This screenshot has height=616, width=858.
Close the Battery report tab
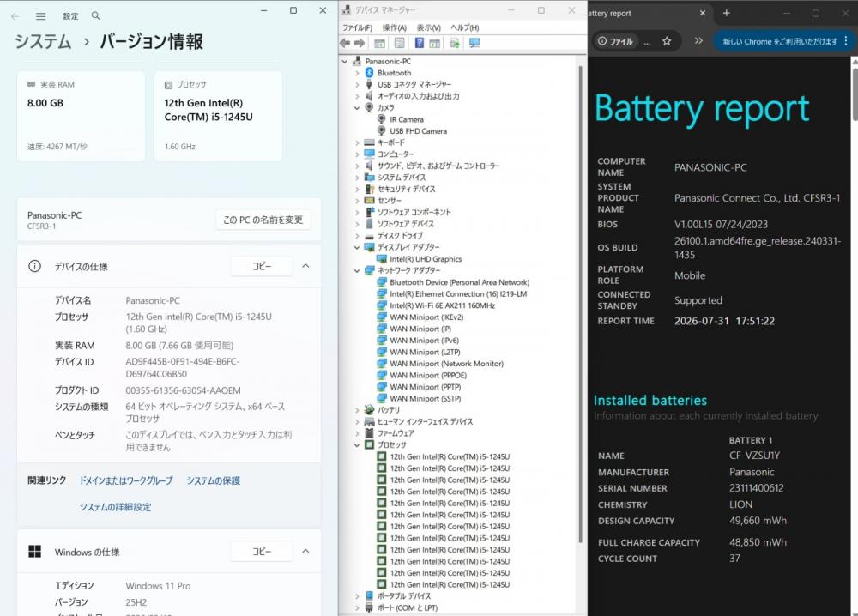click(x=703, y=13)
